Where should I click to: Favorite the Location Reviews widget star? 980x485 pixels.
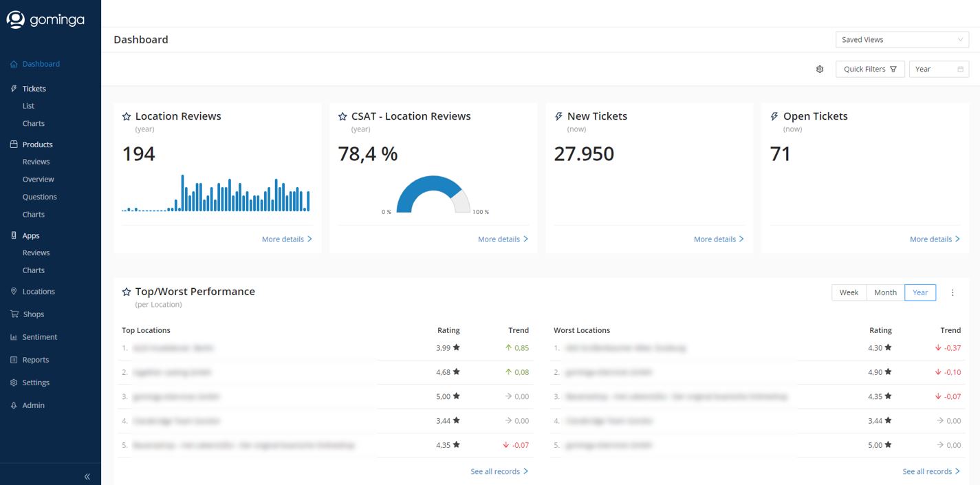(x=127, y=117)
